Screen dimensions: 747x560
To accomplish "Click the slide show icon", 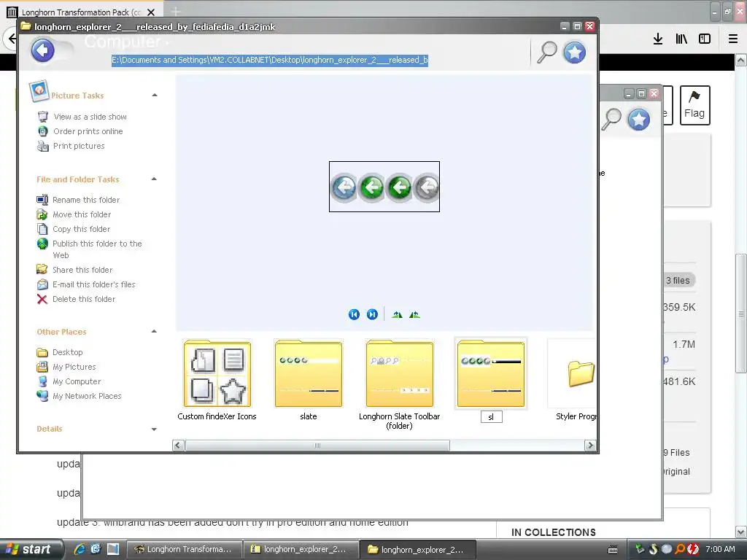I will pos(43,117).
